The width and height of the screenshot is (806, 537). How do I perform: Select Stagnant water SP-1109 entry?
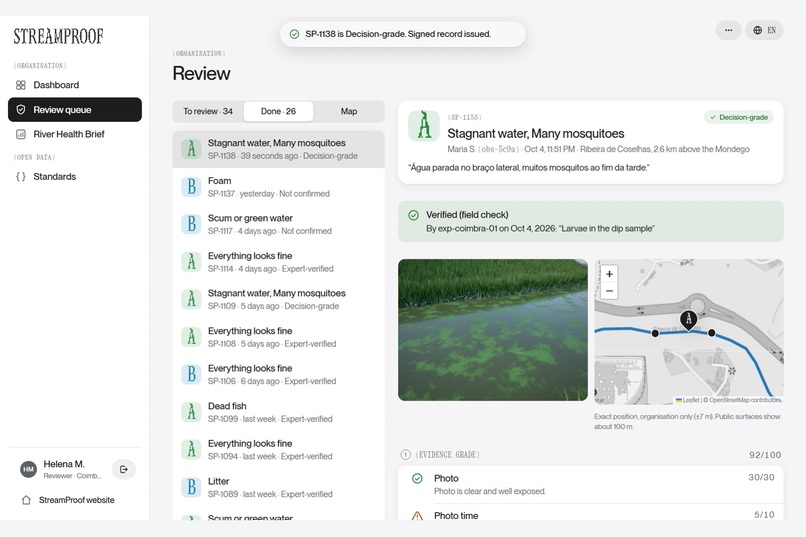coord(279,300)
